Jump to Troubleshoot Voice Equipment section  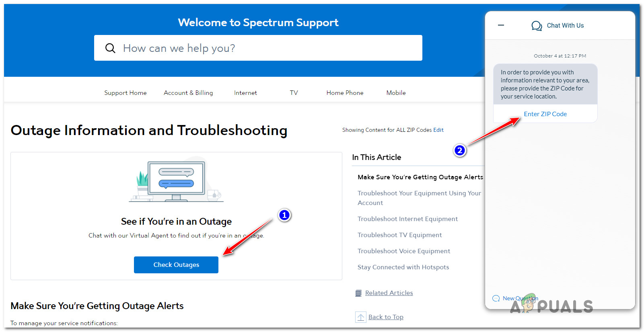(x=404, y=251)
